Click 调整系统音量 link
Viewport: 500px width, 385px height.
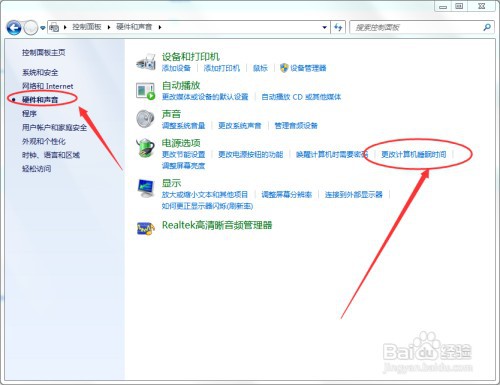coord(183,126)
